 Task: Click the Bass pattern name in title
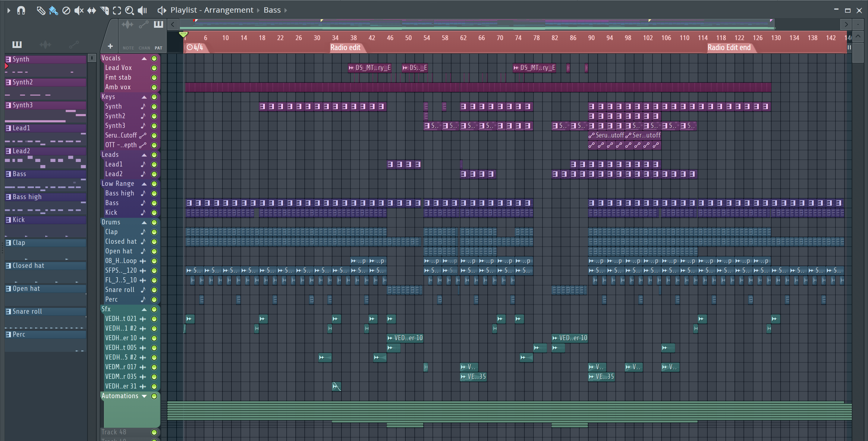point(272,10)
